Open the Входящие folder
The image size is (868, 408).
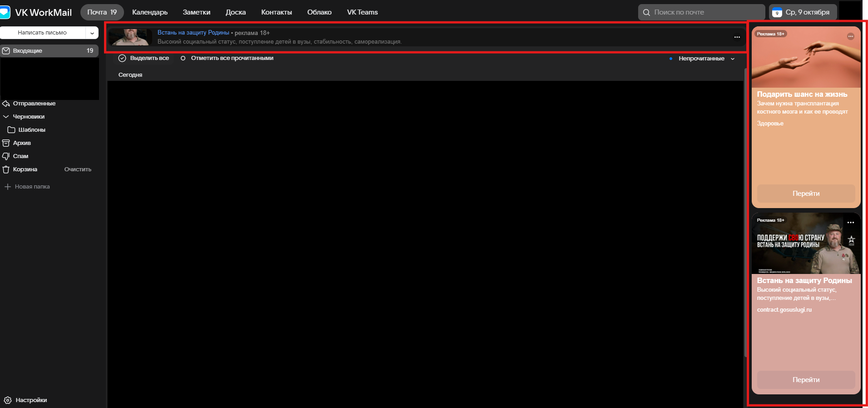(x=49, y=50)
